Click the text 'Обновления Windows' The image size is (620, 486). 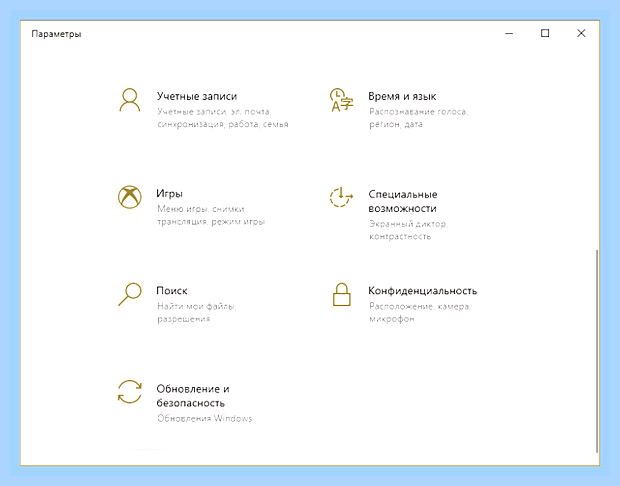[x=204, y=418]
